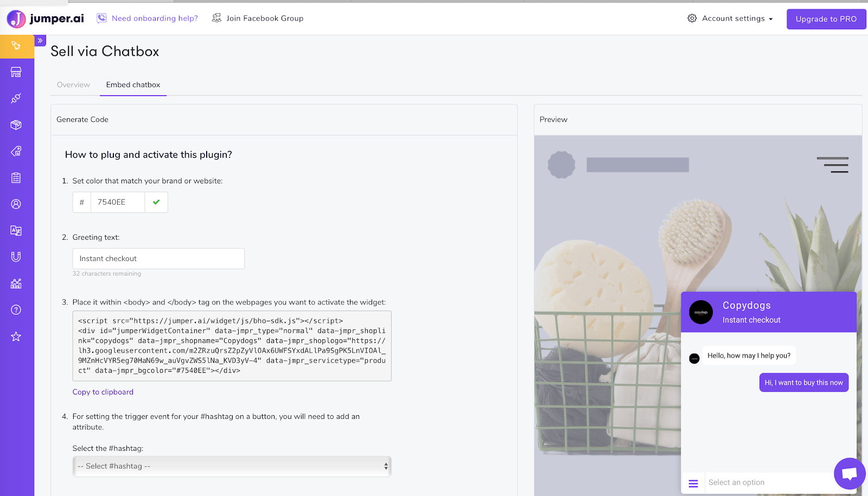
Task: Open the magnet icon in sidebar
Action: (x=16, y=257)
